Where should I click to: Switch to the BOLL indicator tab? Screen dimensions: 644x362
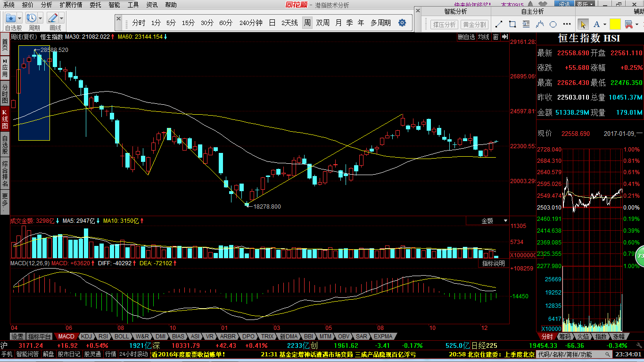point(122,337)
